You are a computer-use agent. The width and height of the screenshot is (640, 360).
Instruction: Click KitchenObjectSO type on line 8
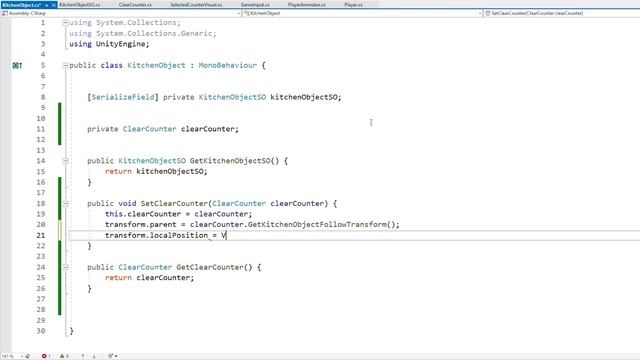(x=232, y=97)
